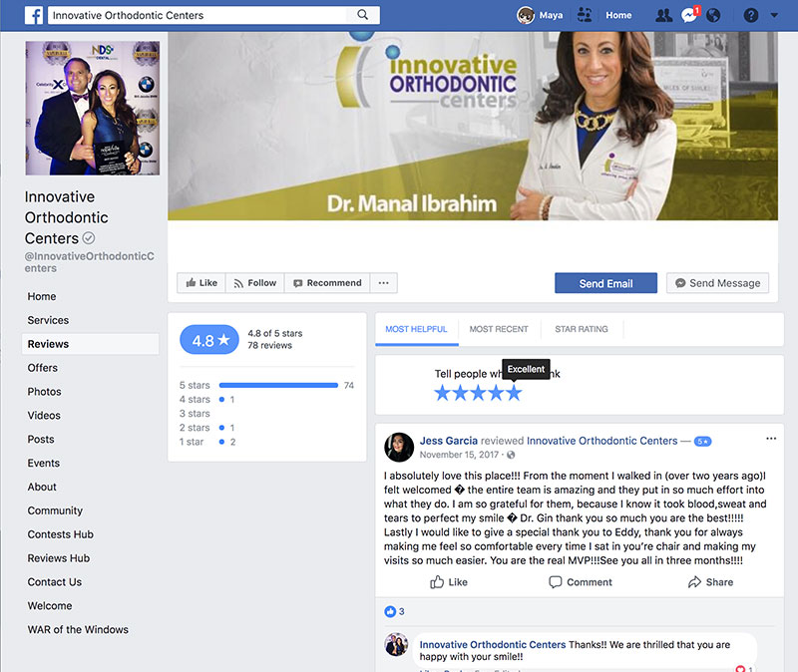Open Welcome in the sidebar

pos(49,606)
